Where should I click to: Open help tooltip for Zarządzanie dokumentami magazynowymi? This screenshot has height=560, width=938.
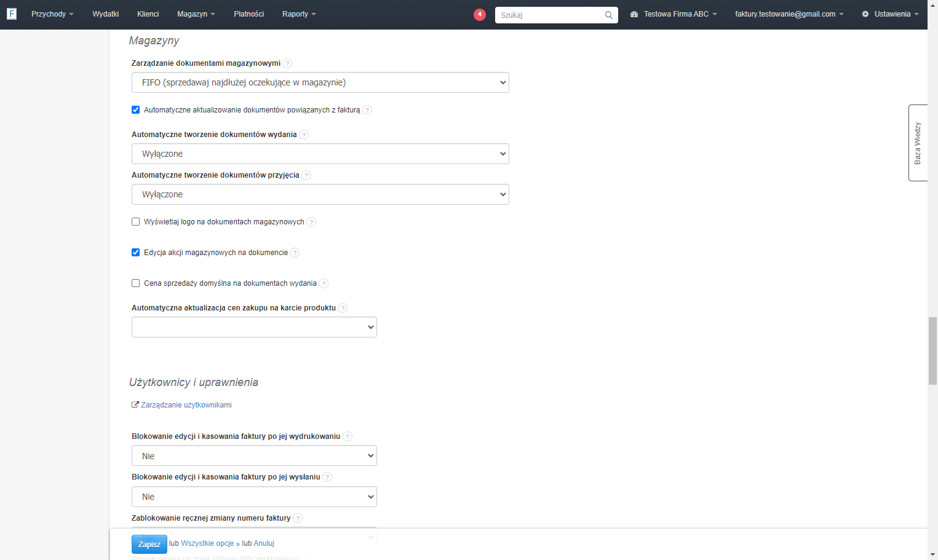(x=287, y=63)
